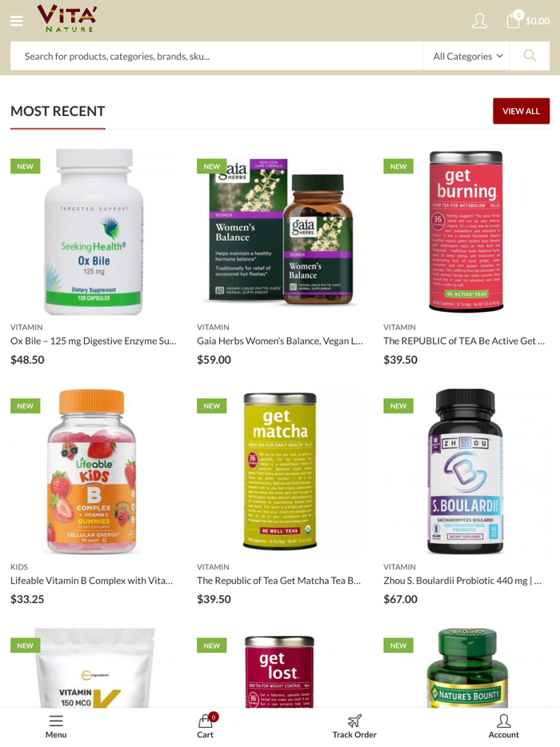560x747 pixels.
Task: Open Ox Bile 125 mg product link
Action: [x=94, y=341]
